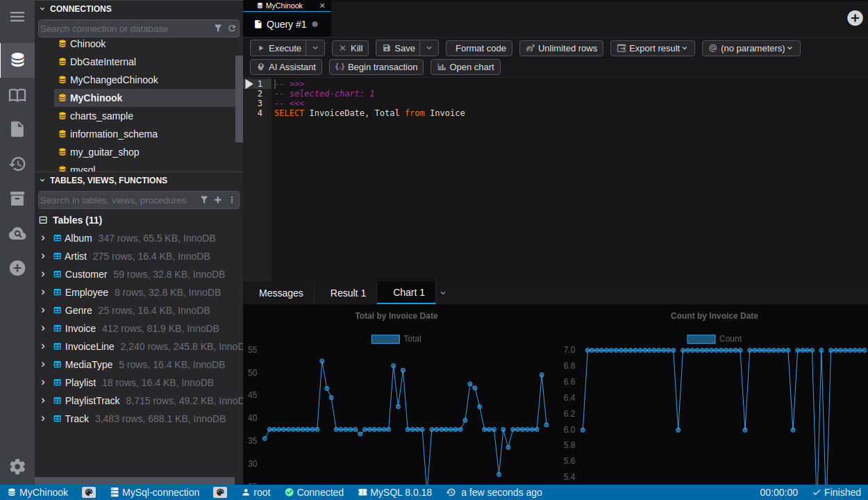
Task: Expand the Invoice table node
Action: (x=43, y=328)
